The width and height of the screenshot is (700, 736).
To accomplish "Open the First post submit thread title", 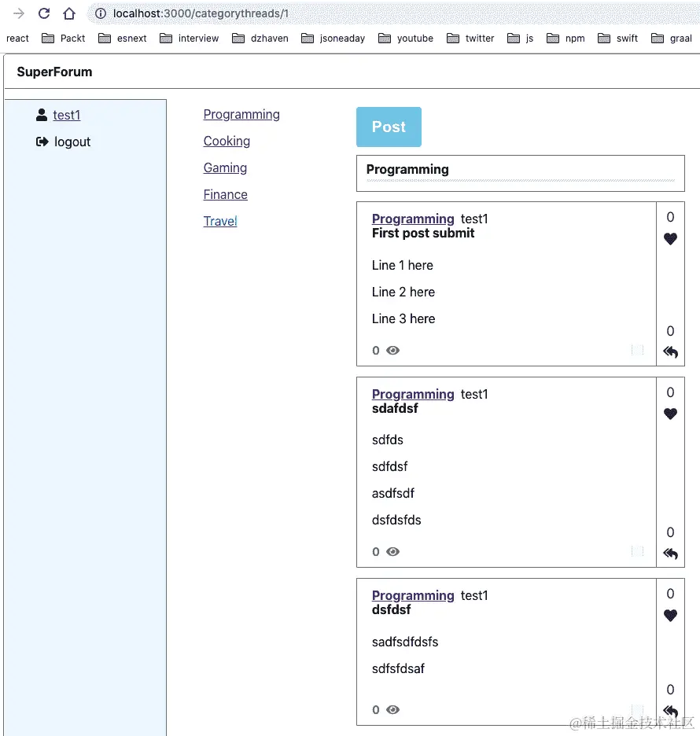I will pos(423,234).
